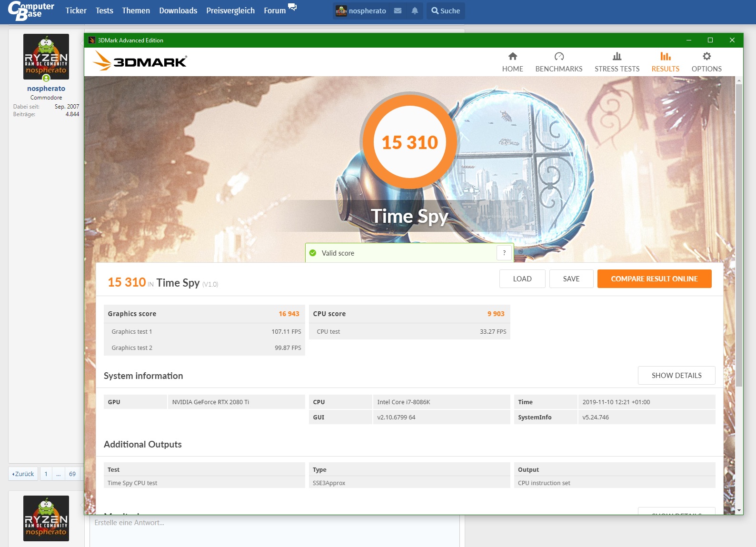Click the nospherato avatar in the post
Viewport: 756px width, 547px height.
pos(46,57)
